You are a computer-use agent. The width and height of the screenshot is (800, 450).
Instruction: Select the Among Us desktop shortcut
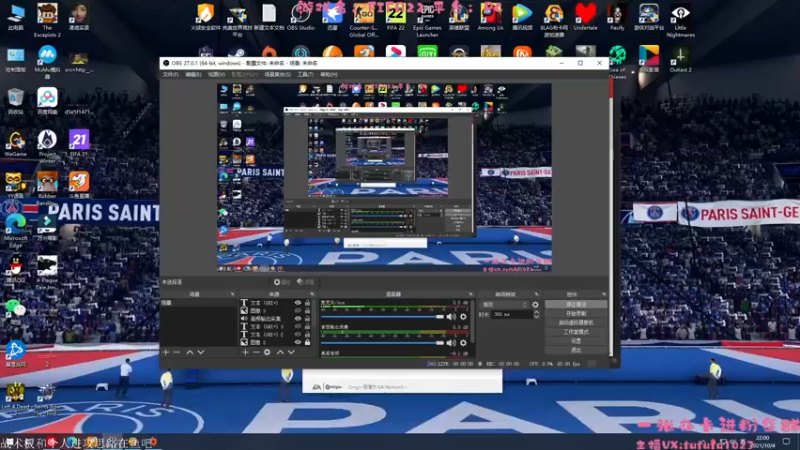coord(490,17)
